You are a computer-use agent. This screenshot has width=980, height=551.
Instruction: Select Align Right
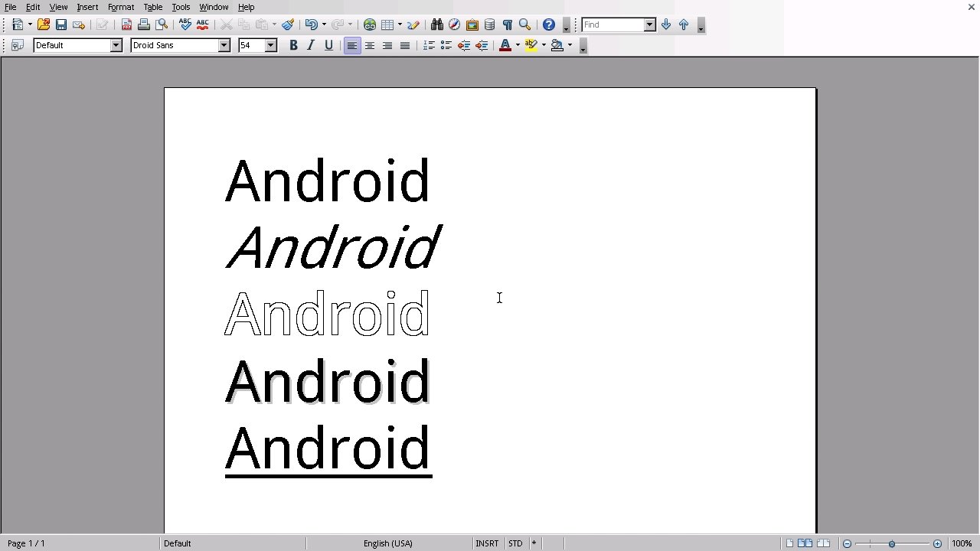pos(387,45)
